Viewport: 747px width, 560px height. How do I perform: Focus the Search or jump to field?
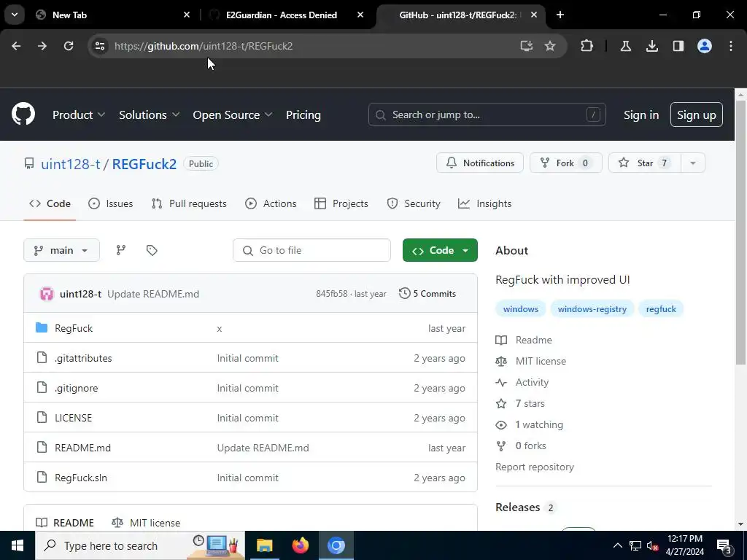point(487,114)
